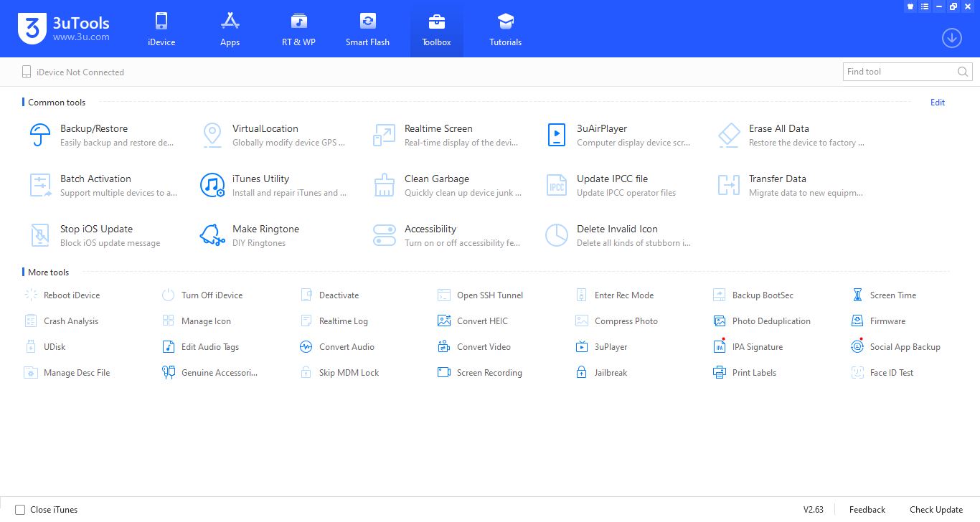This screenshot has height=522, width=980.
Task: Switch to the Apps tab
Action: [x=230, y=29]
